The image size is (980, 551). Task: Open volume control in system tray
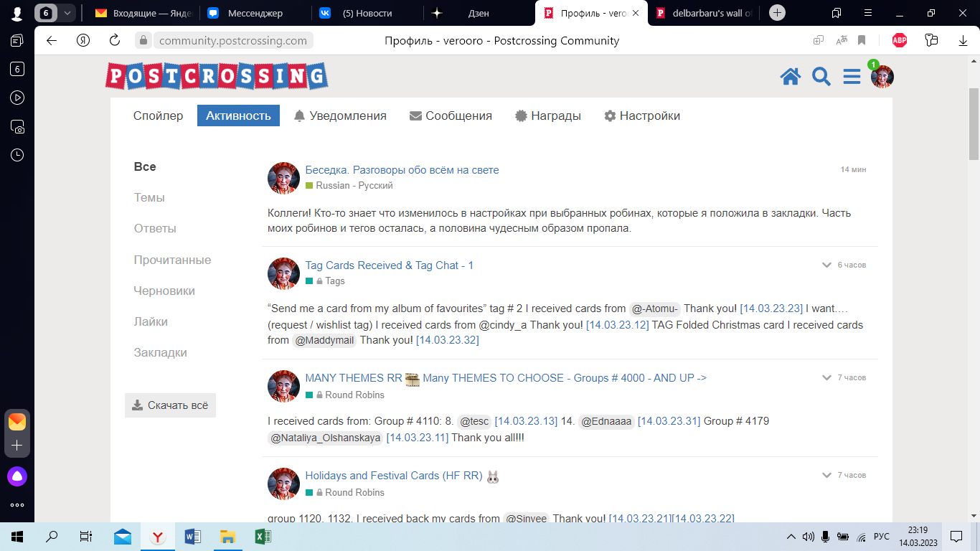click(x=809, y=537)
